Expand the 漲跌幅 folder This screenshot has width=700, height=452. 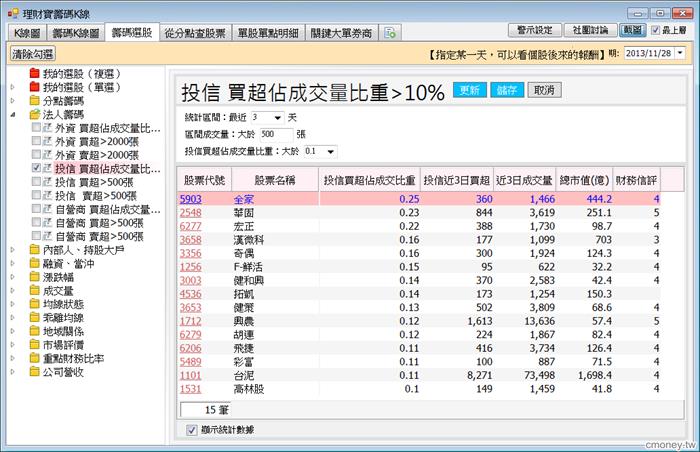pos(12,277)
